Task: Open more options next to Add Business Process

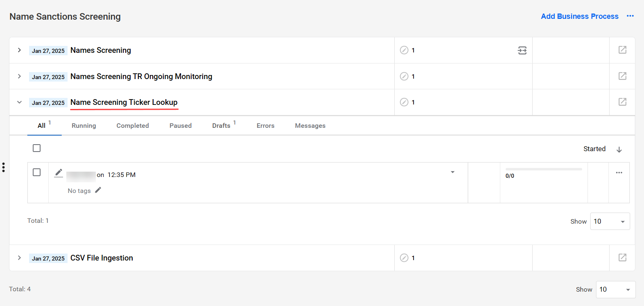Action: pos(630,16)
